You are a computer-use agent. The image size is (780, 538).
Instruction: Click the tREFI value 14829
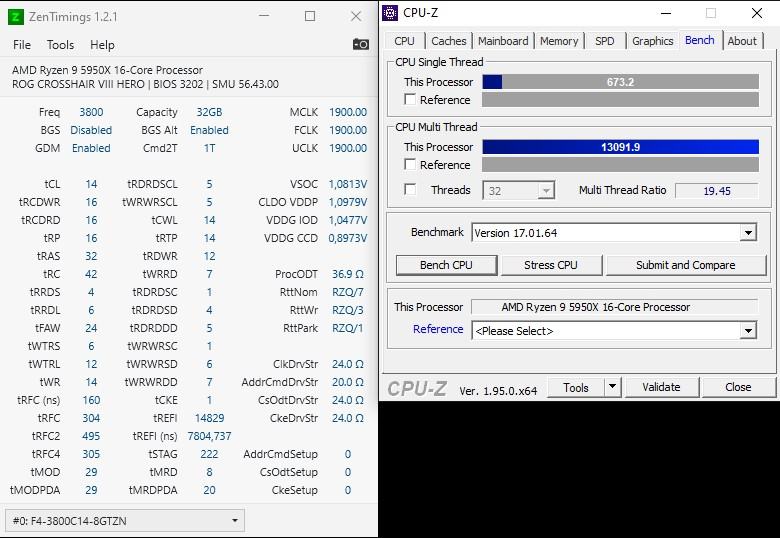click(x=209, y=418)
